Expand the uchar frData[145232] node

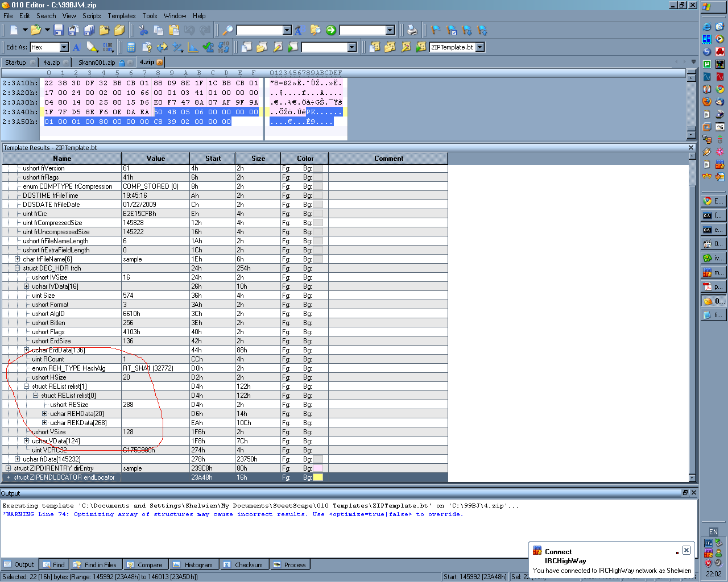tap(17, 459)
